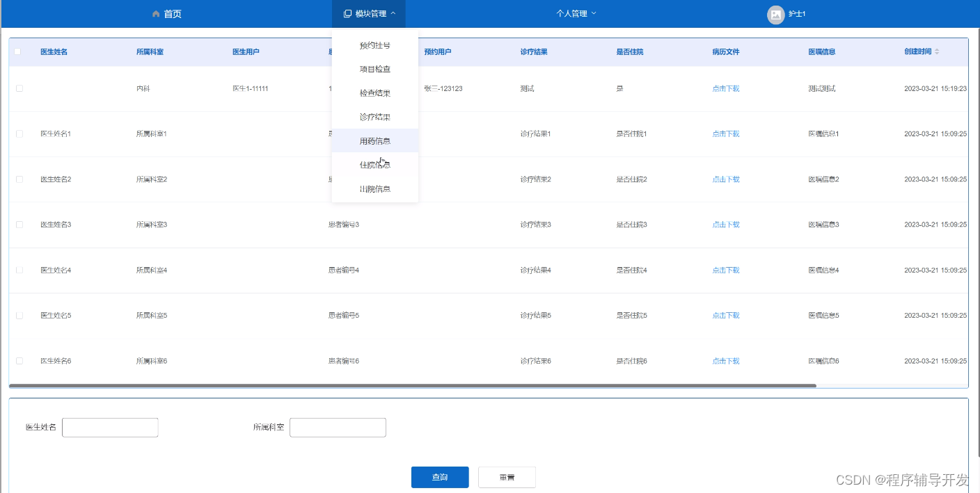Click the 医嘱信息4 cell

click(824, 270)
